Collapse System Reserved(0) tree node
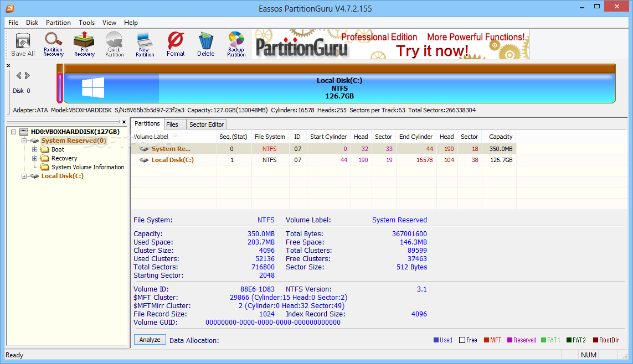The height and width of the screenshot is (364, 633). [x=24, y=141]
